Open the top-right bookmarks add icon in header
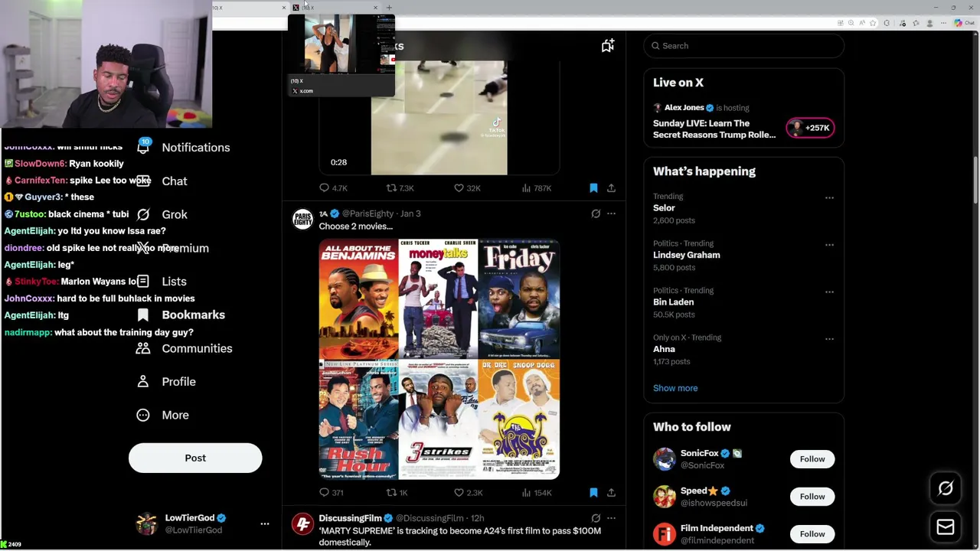The height and width of the screenshot is (551, 980). point(607,46)
